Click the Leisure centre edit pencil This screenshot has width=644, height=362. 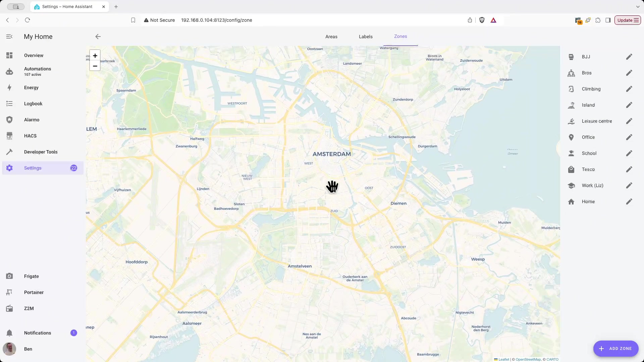click(x=629, y=121)
